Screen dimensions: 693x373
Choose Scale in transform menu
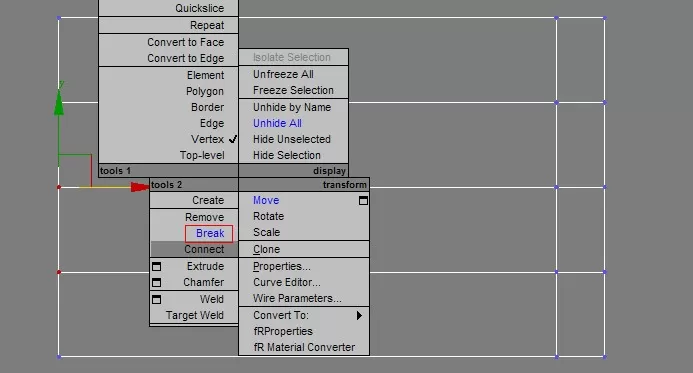(x=267, y=232)
